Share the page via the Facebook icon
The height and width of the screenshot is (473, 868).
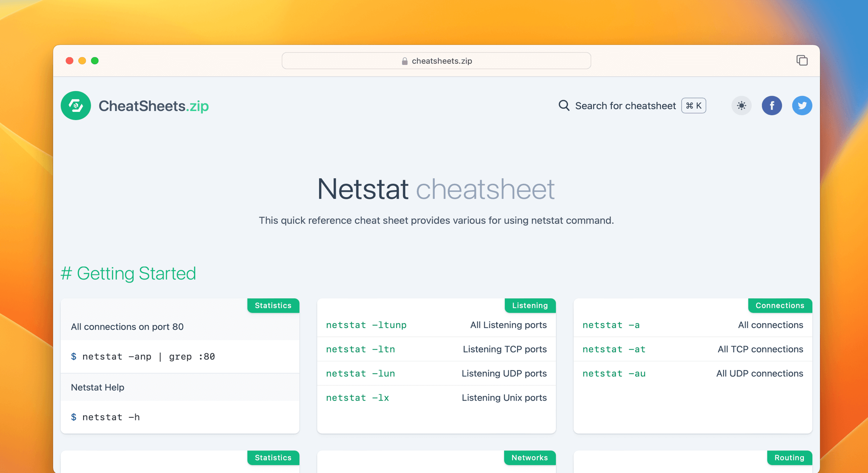click(x=772, y=106)
